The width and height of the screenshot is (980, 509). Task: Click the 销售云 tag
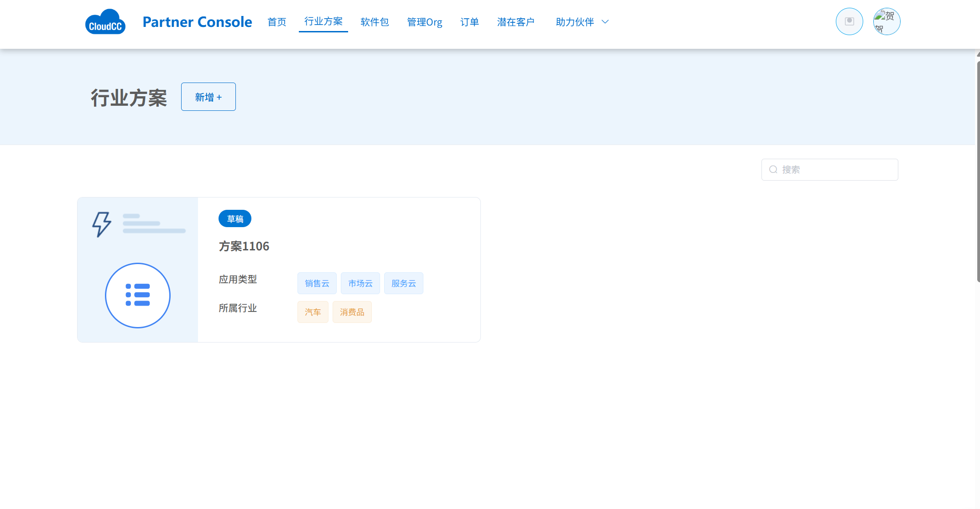317,283
